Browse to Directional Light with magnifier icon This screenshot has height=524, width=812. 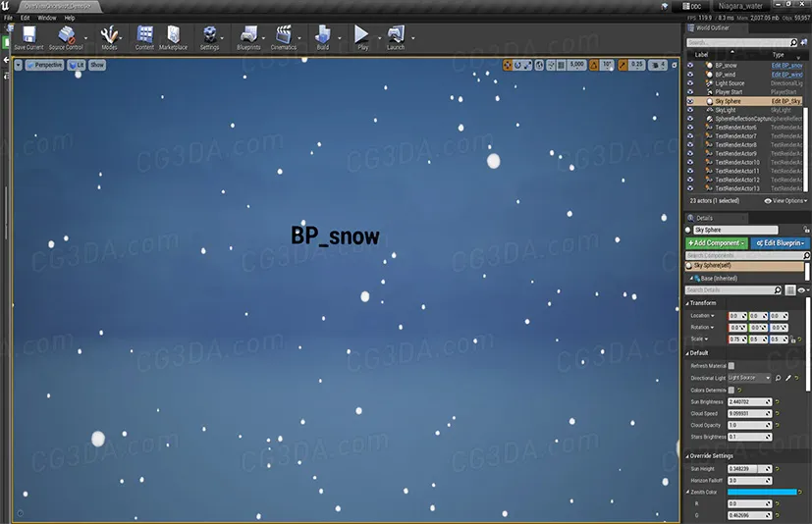[778, 378]
